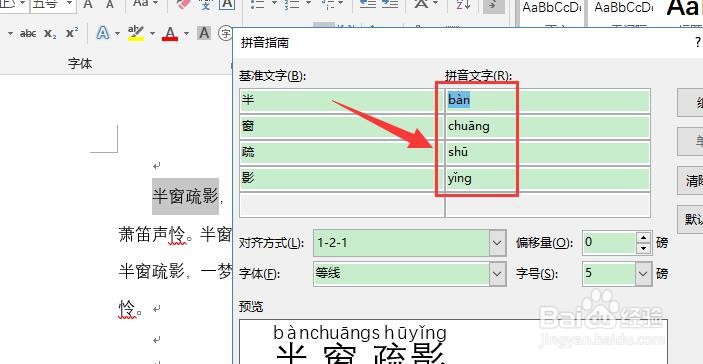The width and height of the screenshot is (703, 364).
Task: Click the preview pinyin bànchuāngshūyǐng text
Action: (x=360, y=334)
